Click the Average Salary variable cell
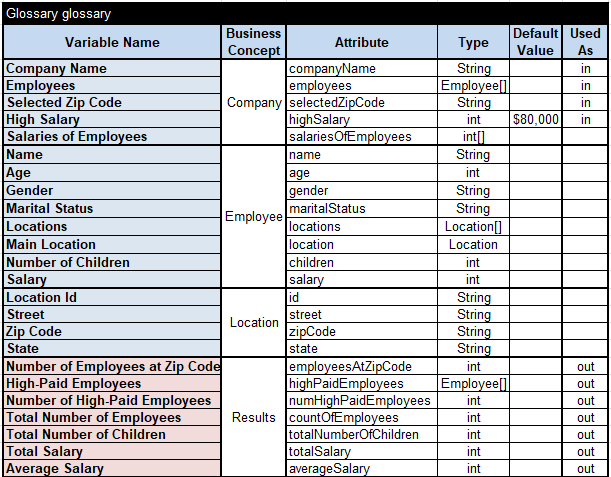 point(112,469)
